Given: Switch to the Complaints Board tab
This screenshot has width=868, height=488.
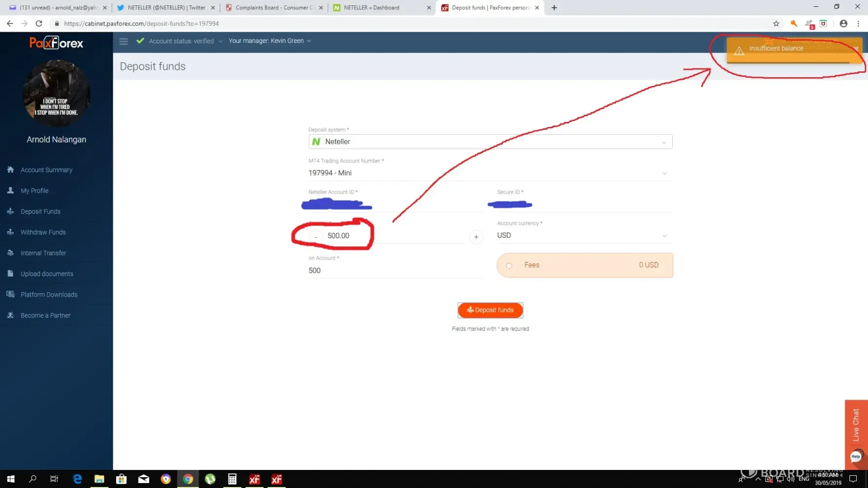Looking at the screenshot, I should (273, 8).
